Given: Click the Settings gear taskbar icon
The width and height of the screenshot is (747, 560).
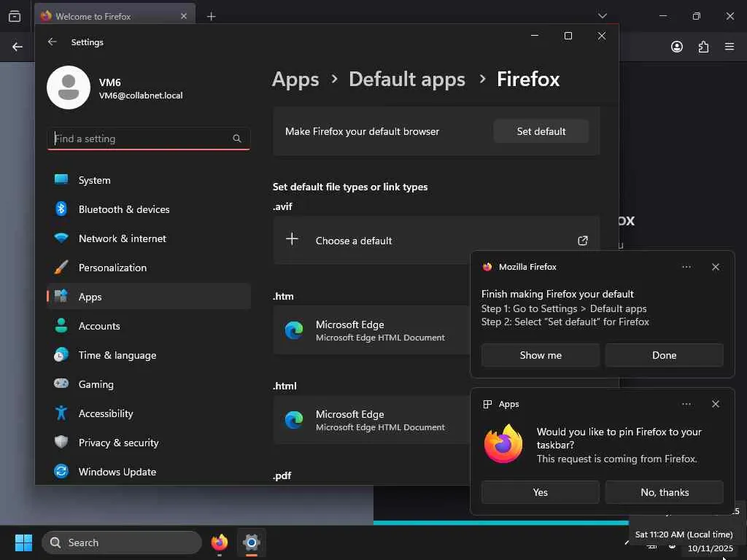Looking at the screenshot, I should [x=252, y=542].
